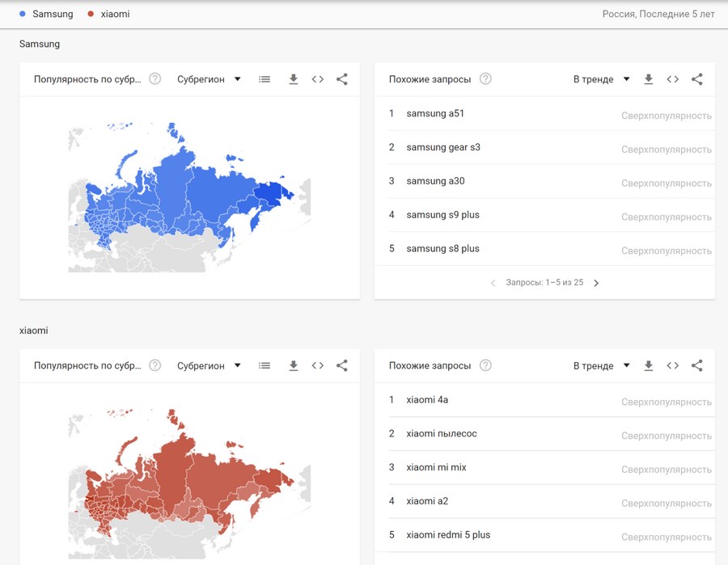Image resolution: width=728 pixels, height=565 pixels.
Task: Get embed code for Samsung subregion map
Action: click(x=318, y=79)
